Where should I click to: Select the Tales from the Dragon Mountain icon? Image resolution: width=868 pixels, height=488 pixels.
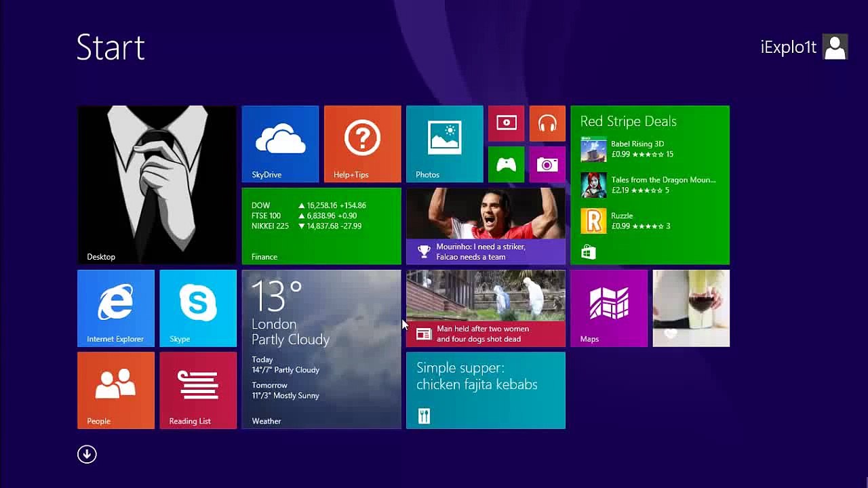tap(593, 185)
